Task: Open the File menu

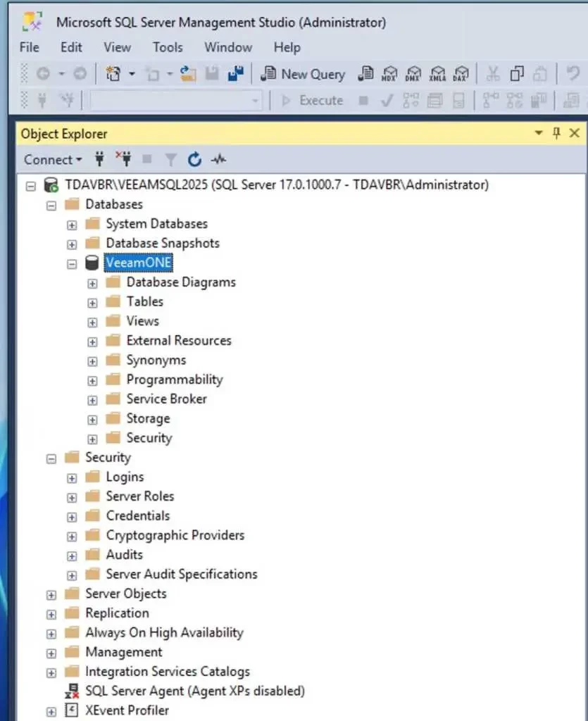Action: click(30, 47)
